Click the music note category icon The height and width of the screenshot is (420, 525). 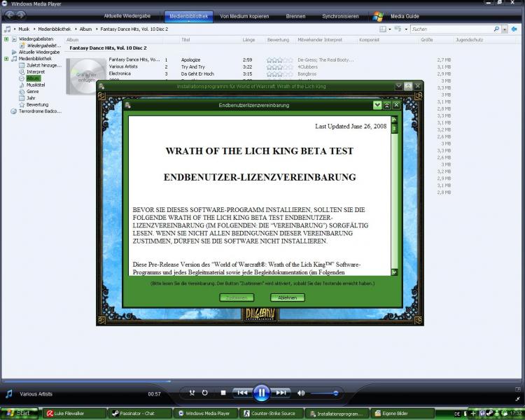click(x=8, y=29)
